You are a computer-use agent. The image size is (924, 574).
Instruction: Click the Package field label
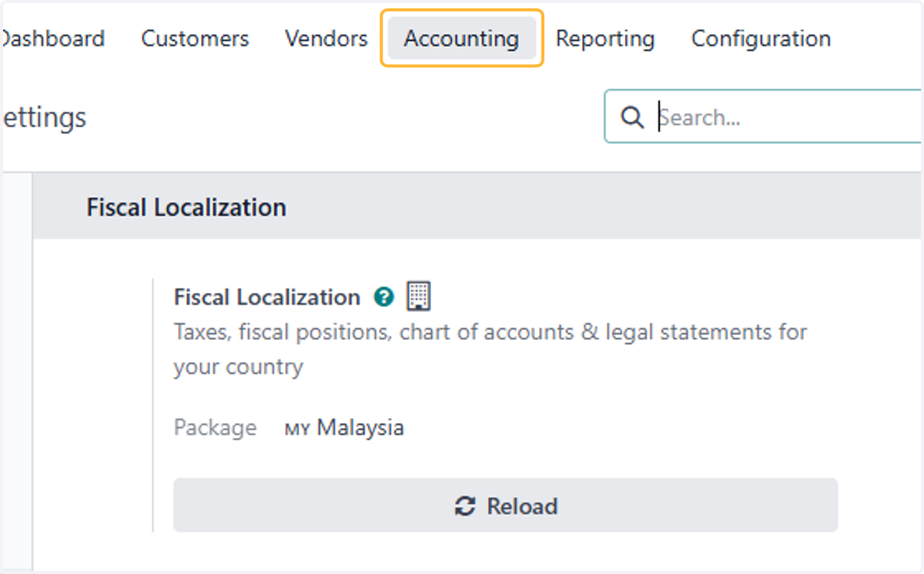215,427
